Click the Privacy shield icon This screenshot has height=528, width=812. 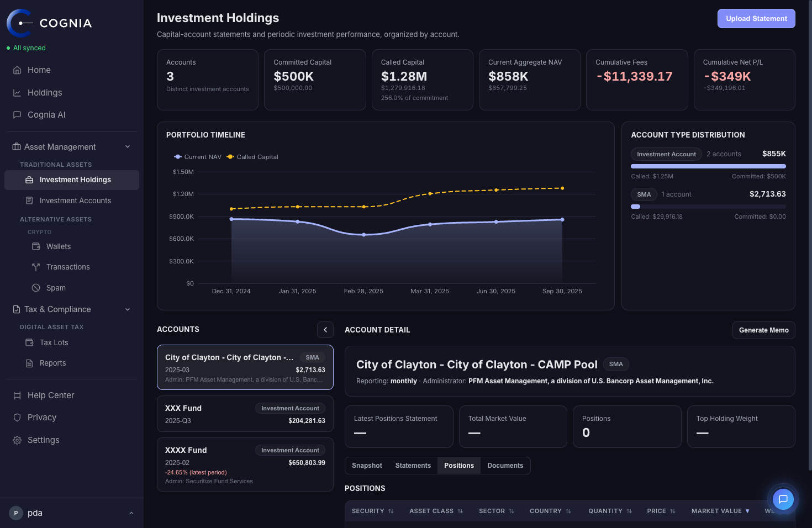pos(17,418)
